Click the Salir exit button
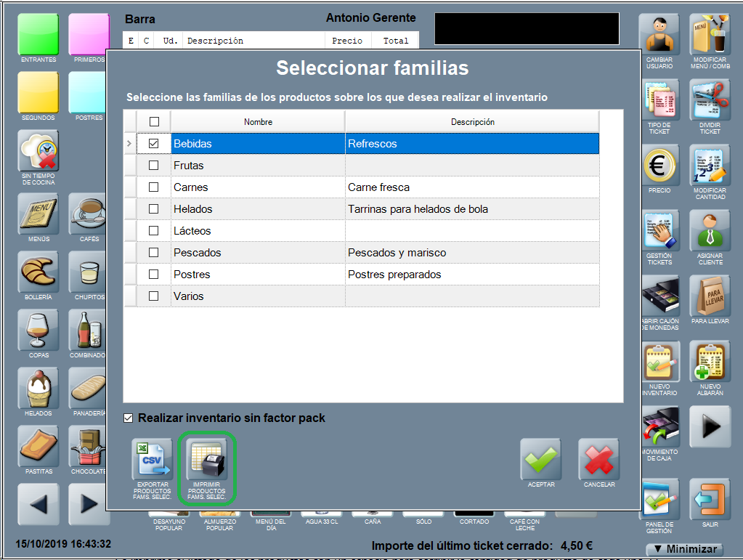The width and height of the screenshot is (743, 560). 710,500
